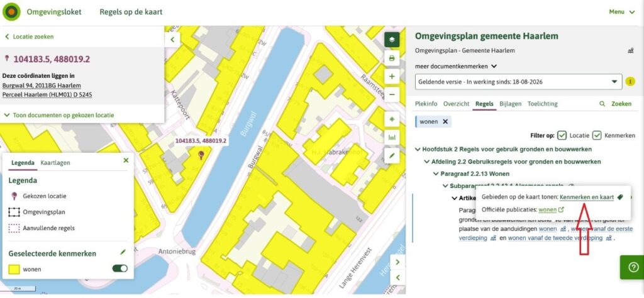Click the Antoniebrug label on map

click(x=177, y=251)
